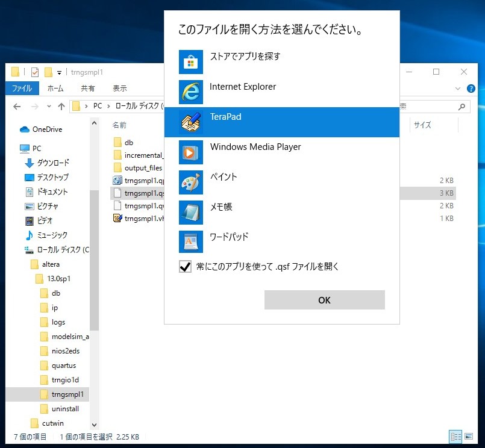
Task: Click the OneDrive cloud icon in the sidebar
Action: click(x=25, y=129)
